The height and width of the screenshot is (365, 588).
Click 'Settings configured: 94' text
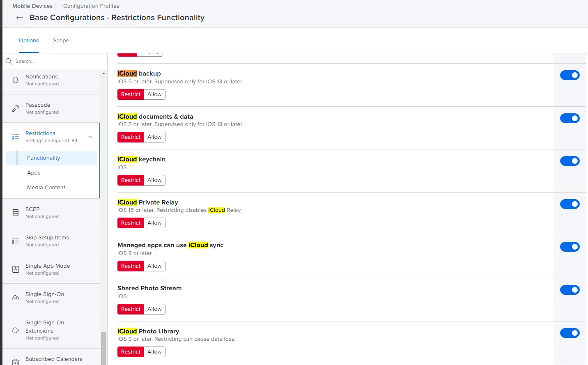pos(51,140)
